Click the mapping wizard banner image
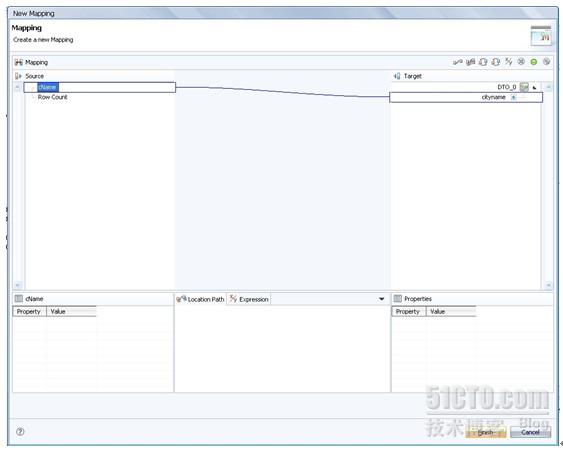The height and width of the screenshot is (451, 563). click(541, 36)
